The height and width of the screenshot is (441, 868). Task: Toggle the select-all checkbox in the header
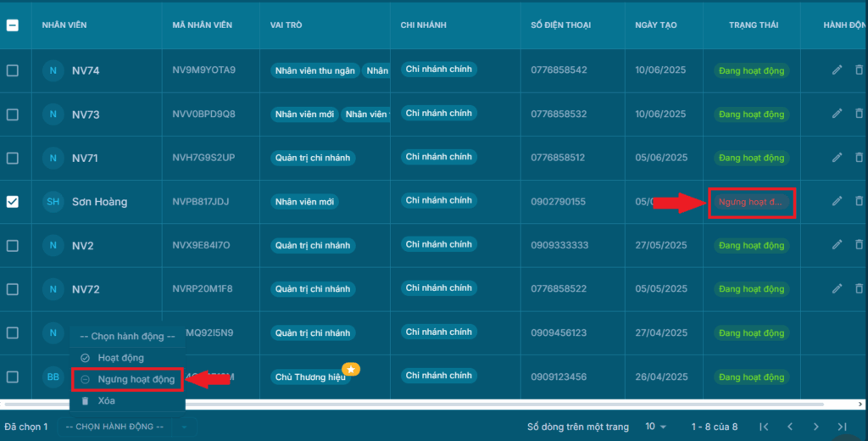(x=13, y=25)
